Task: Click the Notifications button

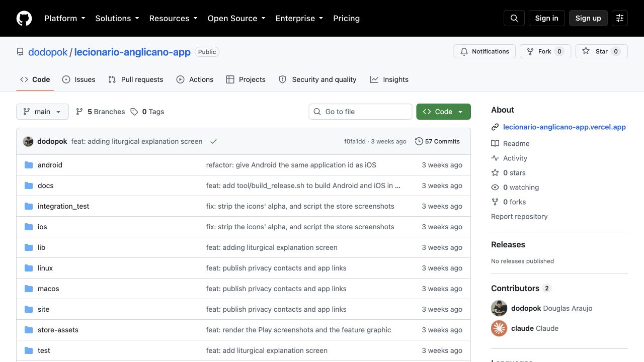Action: (485, 51)
